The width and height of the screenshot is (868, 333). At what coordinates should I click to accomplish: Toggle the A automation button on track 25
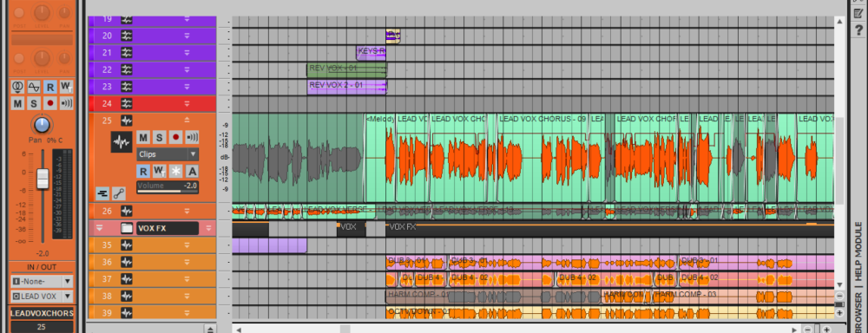point(192,171)
